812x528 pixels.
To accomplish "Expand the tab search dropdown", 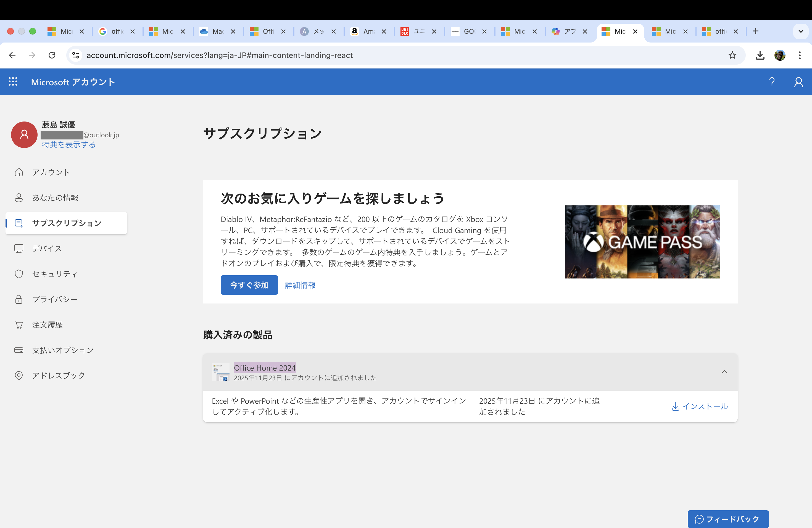I will [x=800, y=31].
